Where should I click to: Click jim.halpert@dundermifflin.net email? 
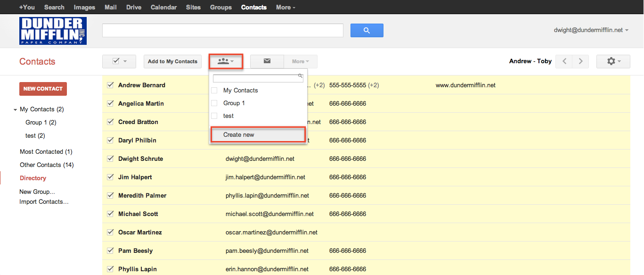[265, 177]
